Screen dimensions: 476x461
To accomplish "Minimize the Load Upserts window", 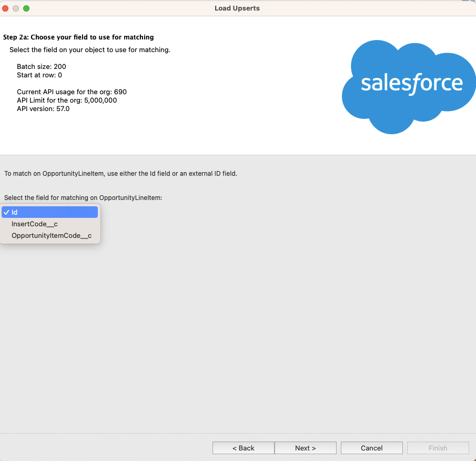I will pos(16,8).
